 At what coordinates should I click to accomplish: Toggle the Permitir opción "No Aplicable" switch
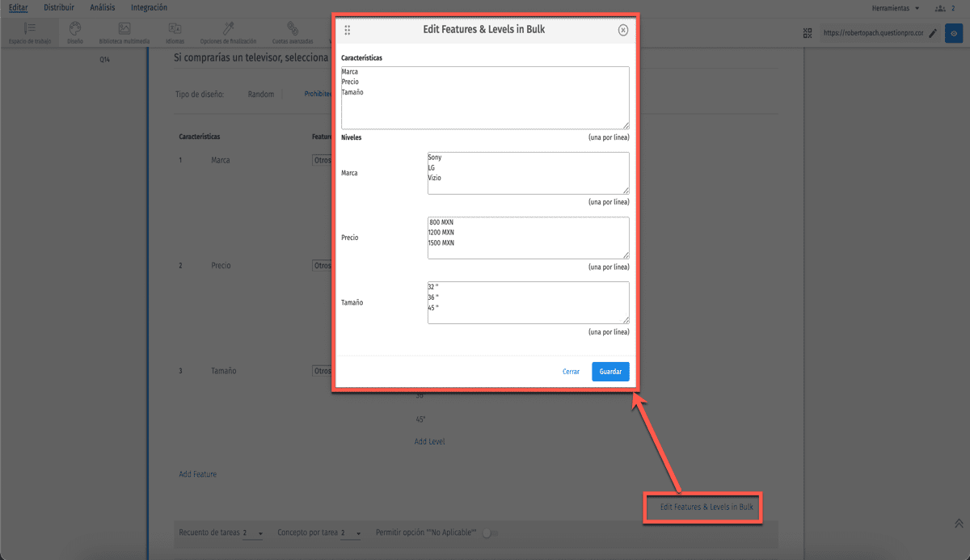(490, 533)
